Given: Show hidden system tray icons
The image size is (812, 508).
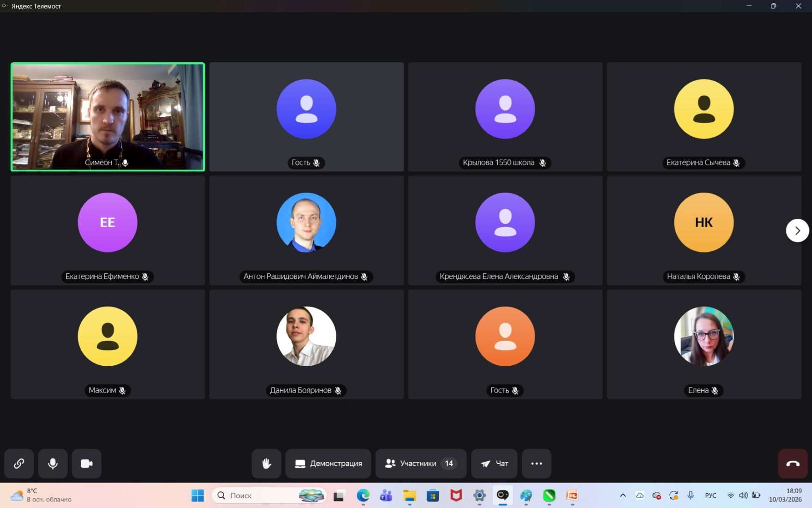Looking at the screenshot, I should (623, 496).
